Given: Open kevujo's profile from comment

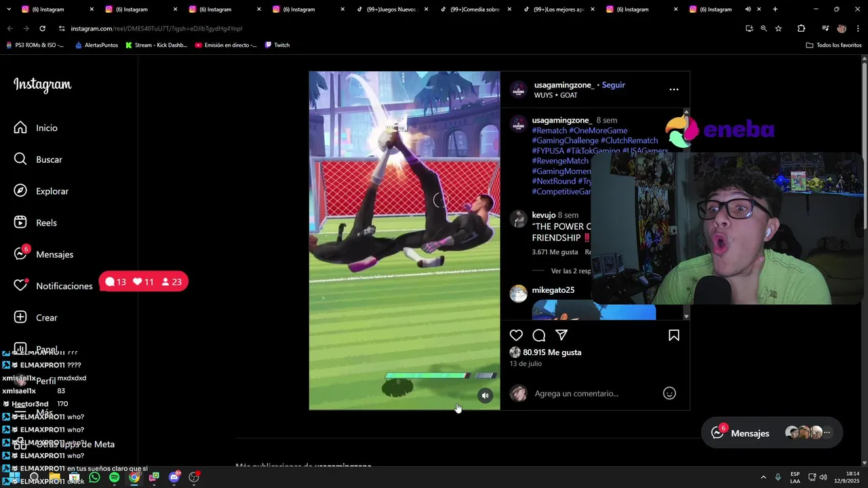Looking at the screenshot, I should pyautogui.click(x=544, y=215).
